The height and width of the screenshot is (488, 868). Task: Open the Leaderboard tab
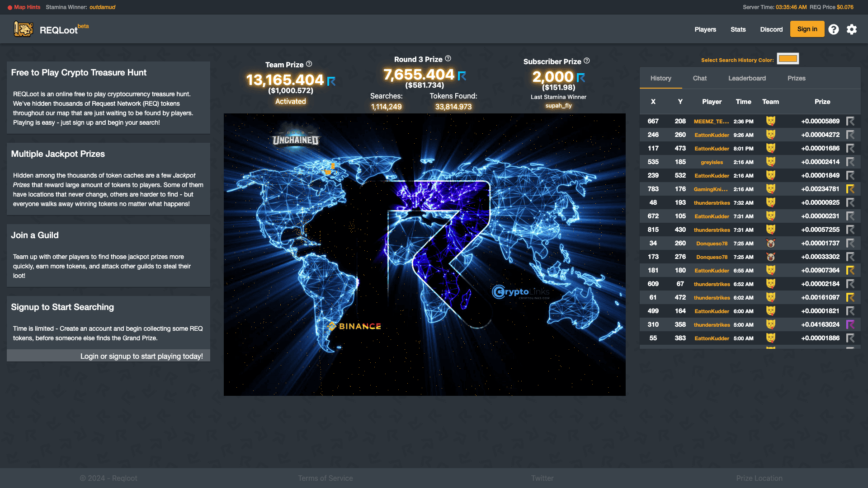coord(747,78)
